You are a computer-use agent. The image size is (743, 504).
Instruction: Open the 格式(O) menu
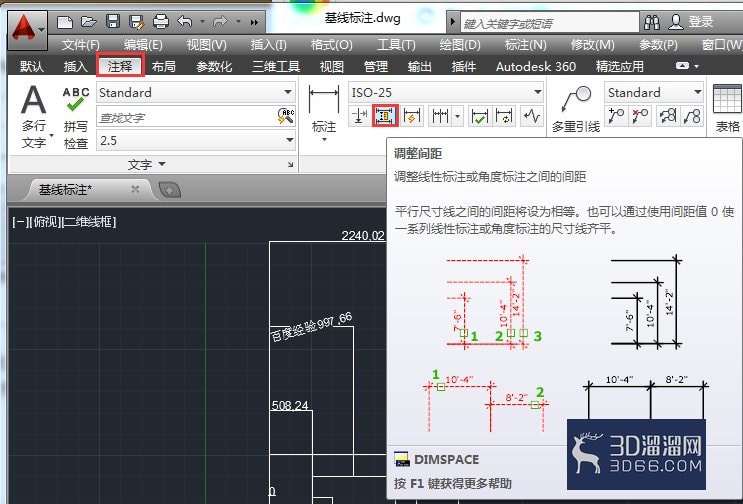(x=331, y=45)
